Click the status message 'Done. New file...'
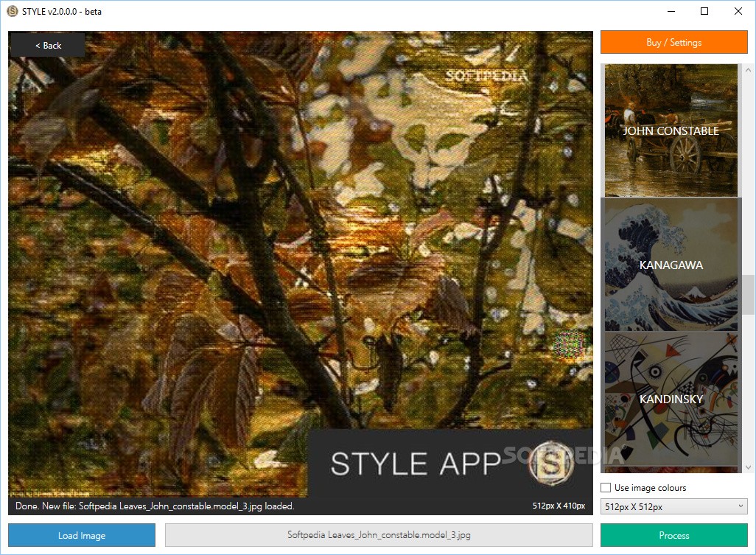The width and height of the screenshot is (756, 555). point(155,506)
